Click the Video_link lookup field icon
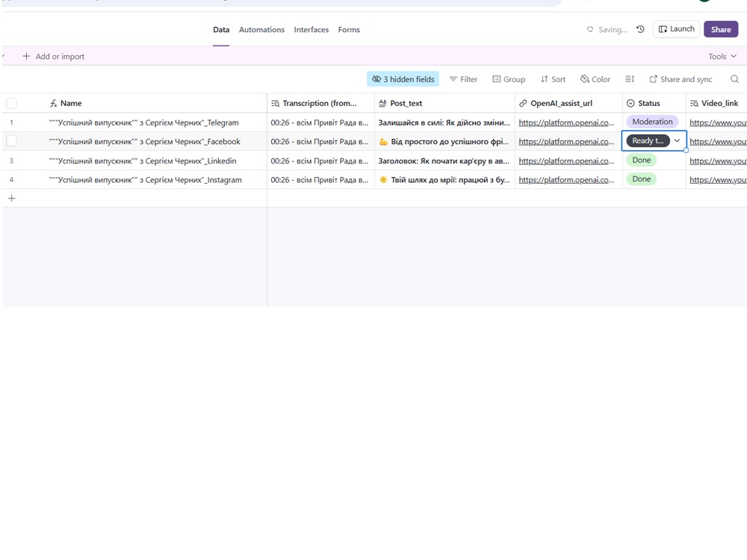This screenshot has width=747, height=560. pos(694,103)
